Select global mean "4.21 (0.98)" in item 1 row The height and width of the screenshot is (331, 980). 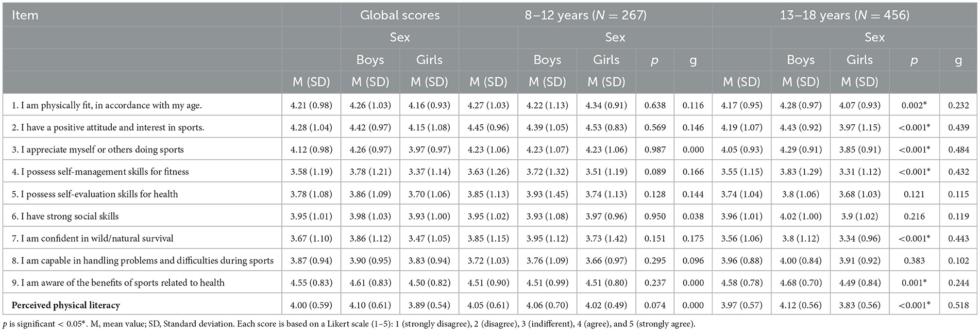click(x=311, y=105)
